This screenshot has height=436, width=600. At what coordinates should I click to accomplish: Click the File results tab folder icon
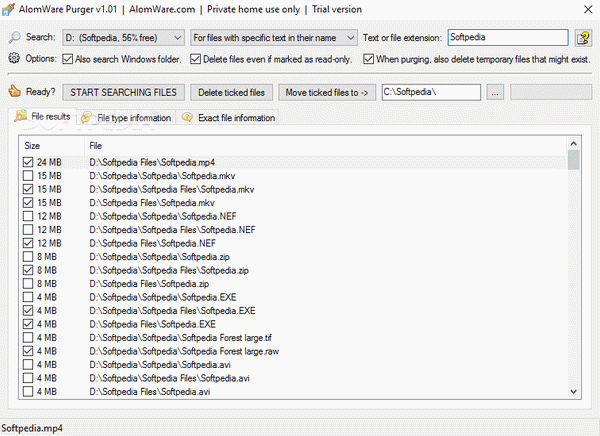(21, 116)
